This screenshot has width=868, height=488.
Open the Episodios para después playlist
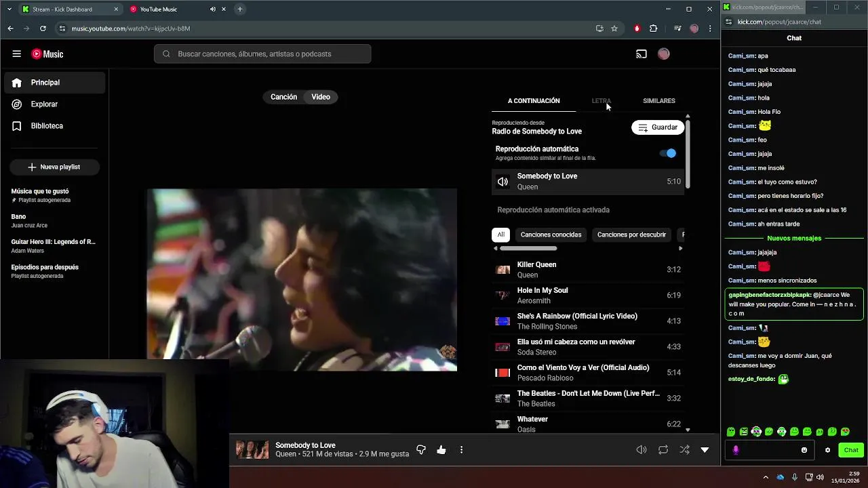54,271
